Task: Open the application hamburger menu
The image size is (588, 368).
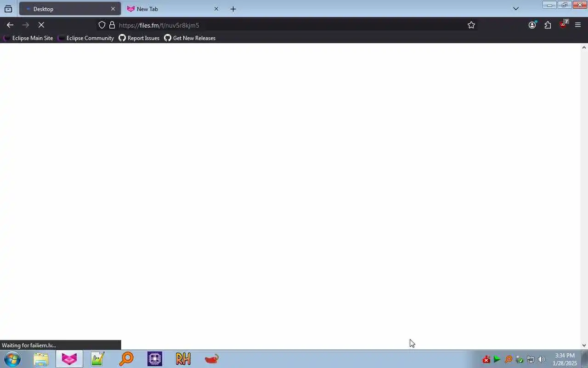Action: 578,25
